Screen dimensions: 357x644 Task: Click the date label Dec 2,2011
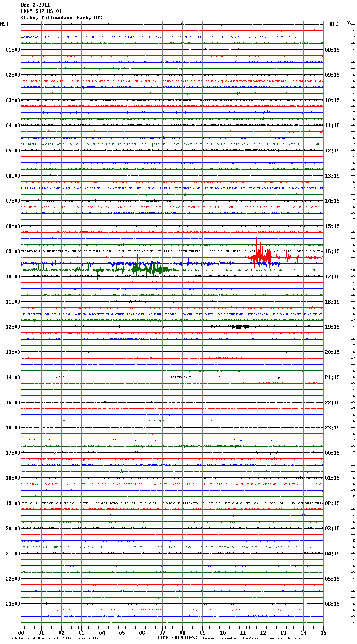tap(35, 5)
